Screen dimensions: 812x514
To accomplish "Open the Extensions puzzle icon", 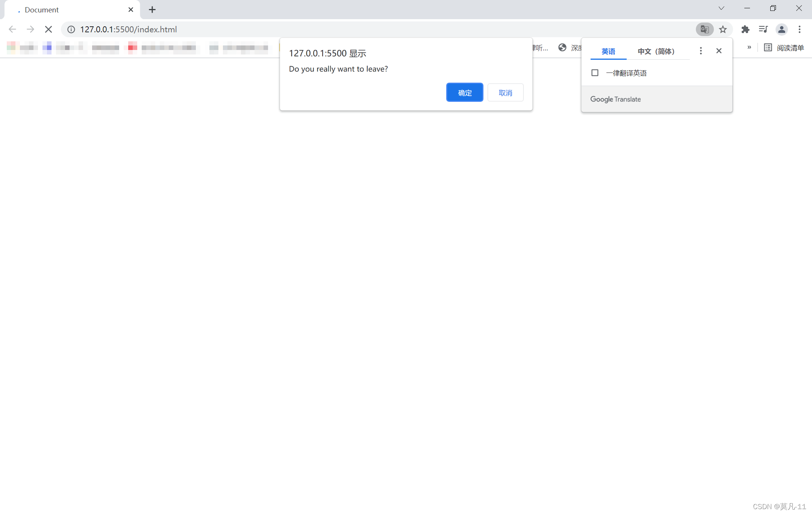I will (x=745, y=29).
